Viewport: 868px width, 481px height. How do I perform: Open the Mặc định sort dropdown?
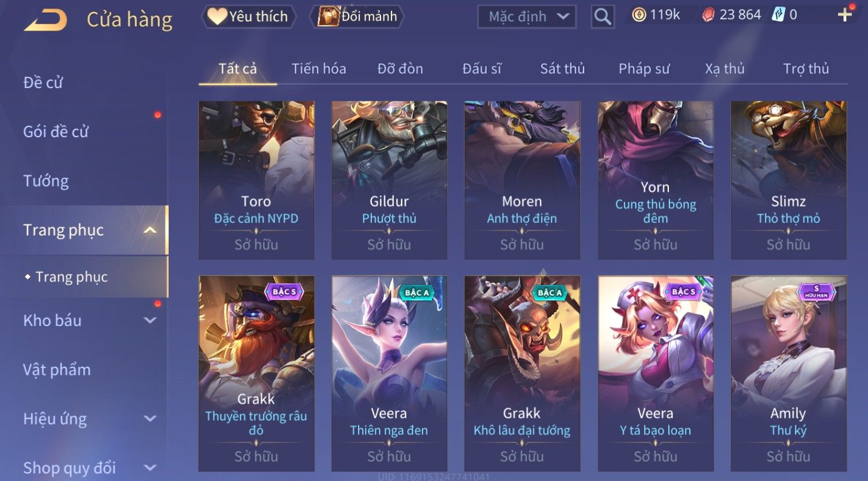point(527,17)
